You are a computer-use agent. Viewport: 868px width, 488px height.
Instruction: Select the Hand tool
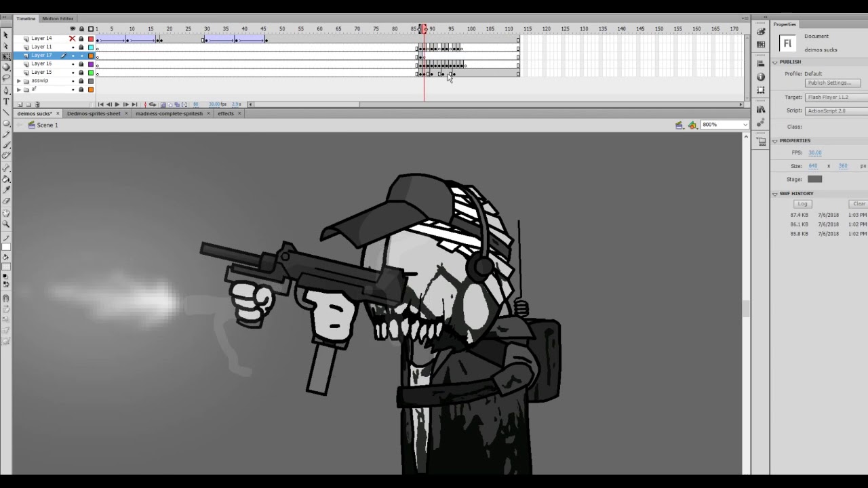[x=6, y=213]
